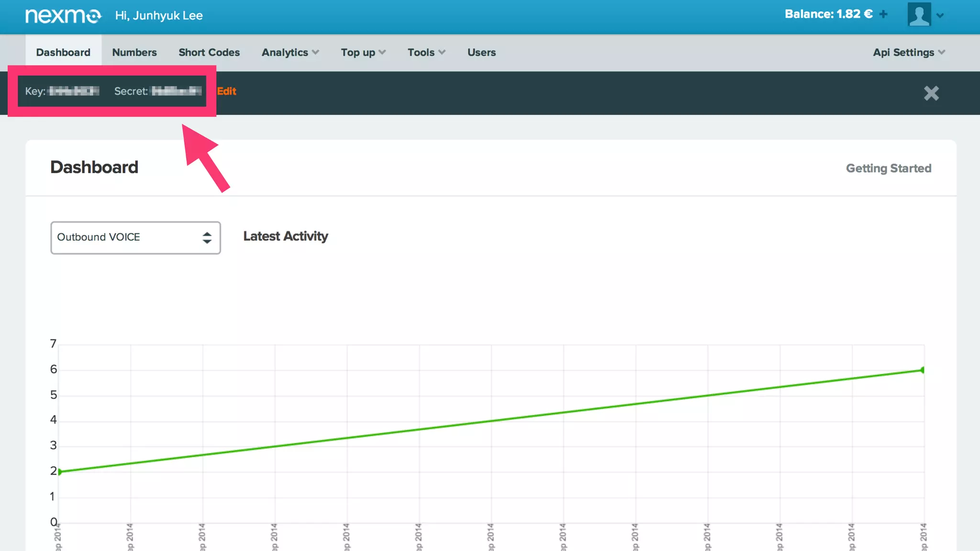Click the up/down arrows in Outbound VOICE selector
This screenshot has height=551, width=980.
[207, 238]
